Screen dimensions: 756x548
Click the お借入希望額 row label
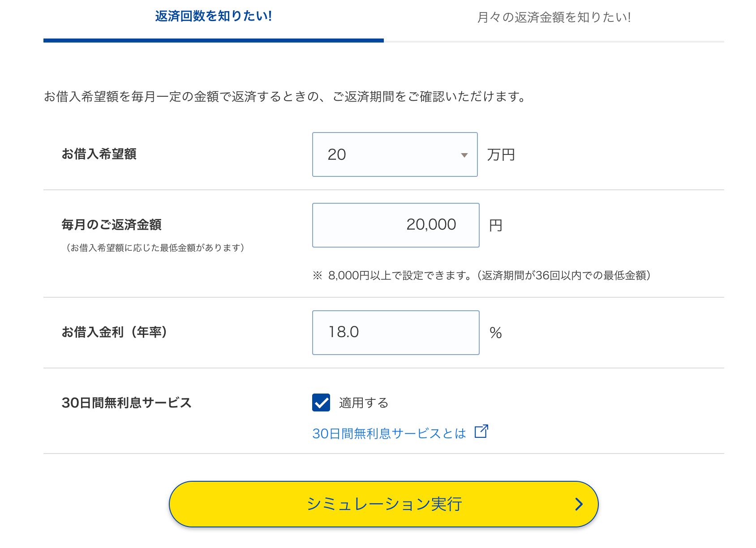pyautogui.click(x=99, y=154)
